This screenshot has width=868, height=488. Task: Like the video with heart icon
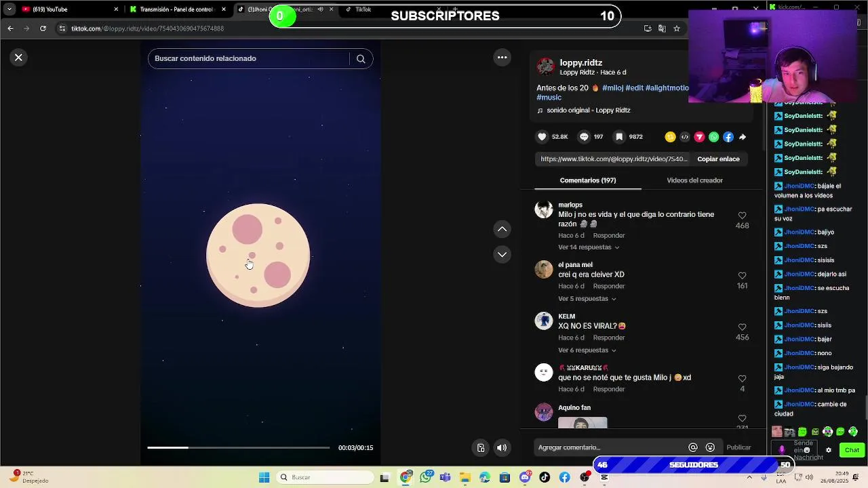(542, 137)
